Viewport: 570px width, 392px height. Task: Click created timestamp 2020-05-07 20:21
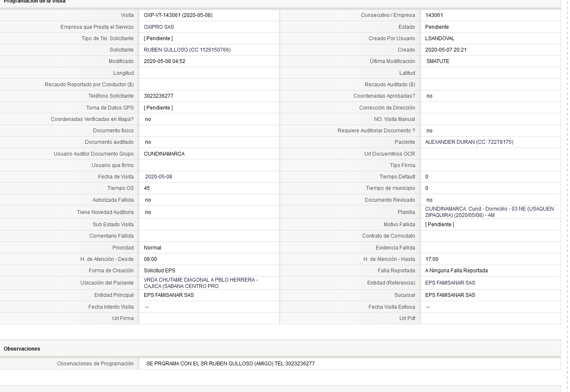click(x=446, y=50)
